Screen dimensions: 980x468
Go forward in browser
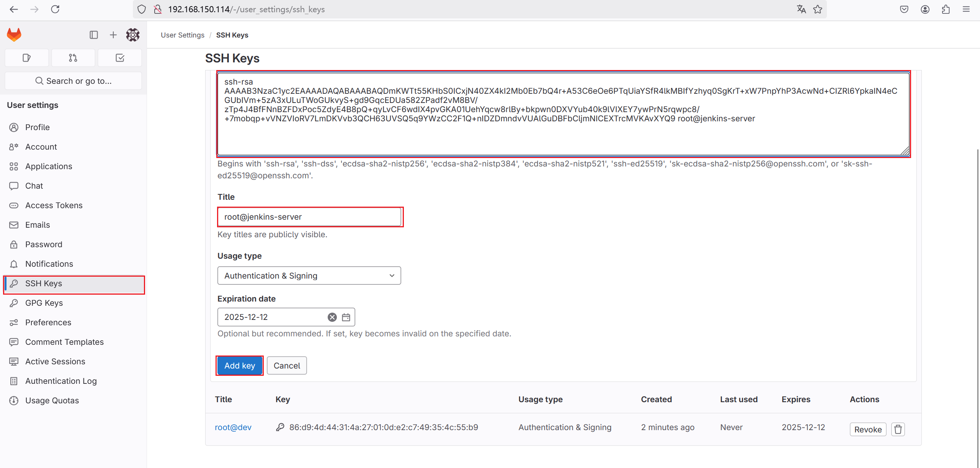coord(34,9)
